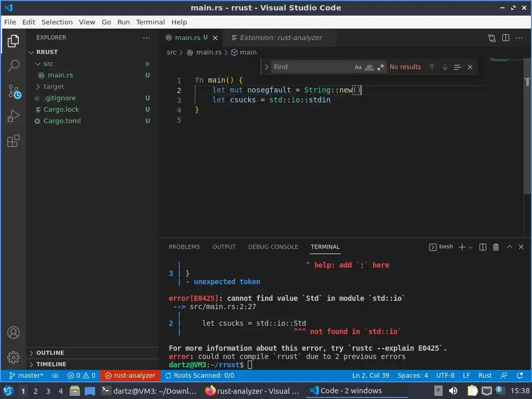Open the .gitignore file
Image resolution: width=532 pixels, height=399 pixels.
tap(60, 98)
